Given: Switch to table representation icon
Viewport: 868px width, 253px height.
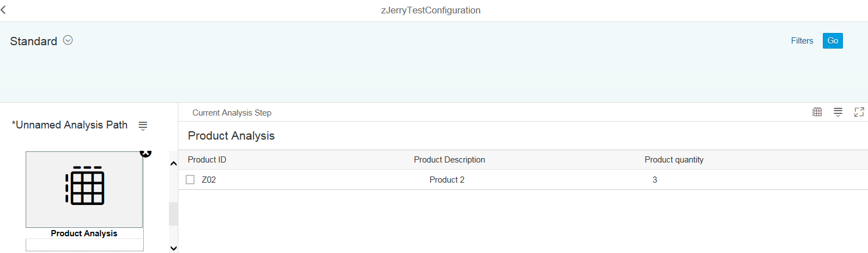Looking at the screenshot, I should (x=817, y=112).
